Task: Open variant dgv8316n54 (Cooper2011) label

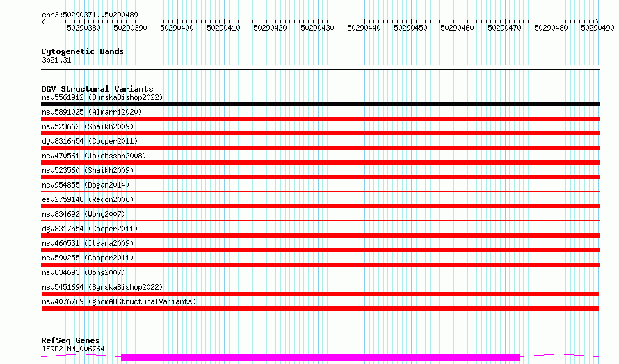Action: (x=90, y=141)
